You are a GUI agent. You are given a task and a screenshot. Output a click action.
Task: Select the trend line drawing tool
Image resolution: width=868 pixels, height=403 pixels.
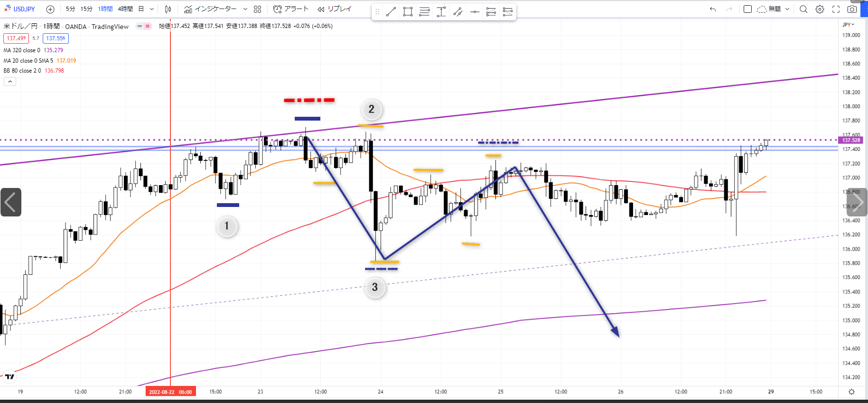(391, 12)
